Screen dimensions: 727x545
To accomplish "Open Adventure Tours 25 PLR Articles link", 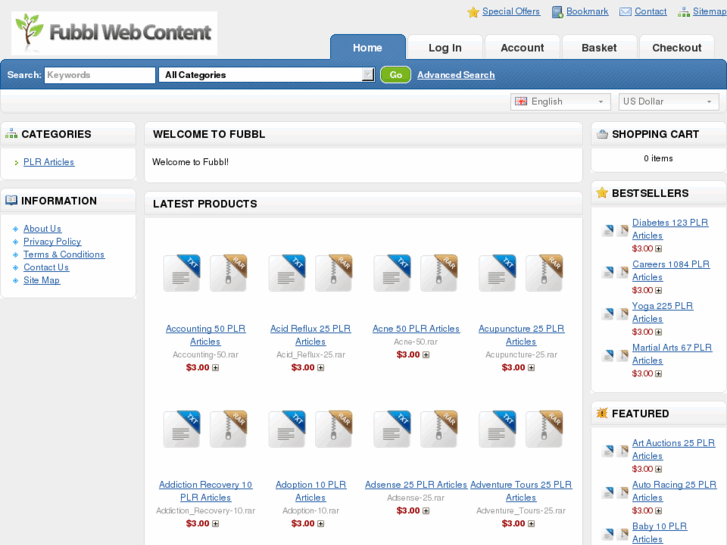I will tap(521, 491).
